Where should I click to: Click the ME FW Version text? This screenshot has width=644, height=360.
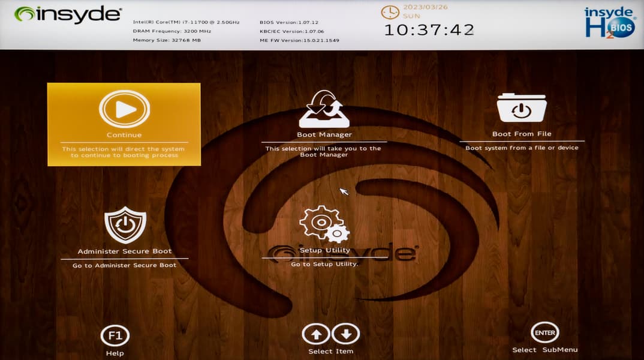[x=299, y=40]
